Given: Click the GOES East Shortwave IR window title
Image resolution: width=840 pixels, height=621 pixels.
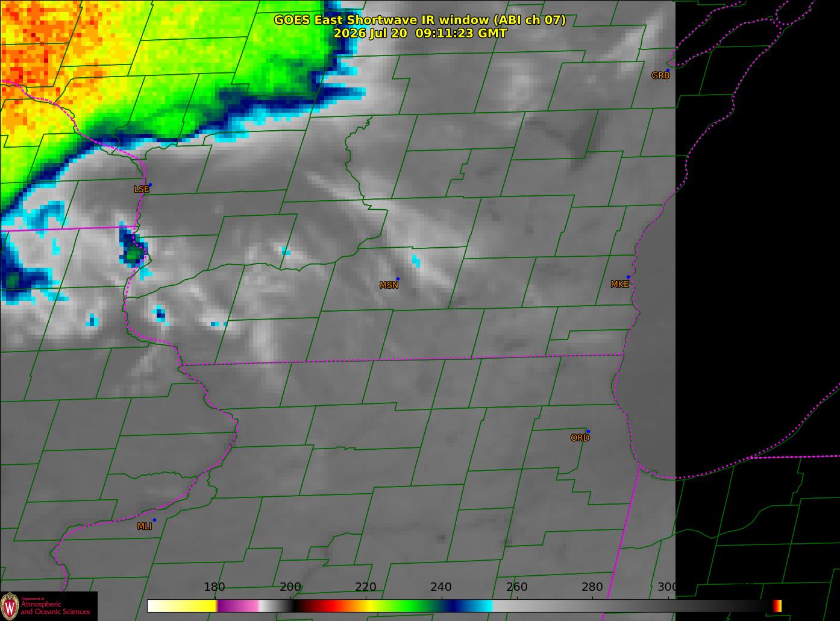Looking at the screenshot, I should tap(420, 20).
